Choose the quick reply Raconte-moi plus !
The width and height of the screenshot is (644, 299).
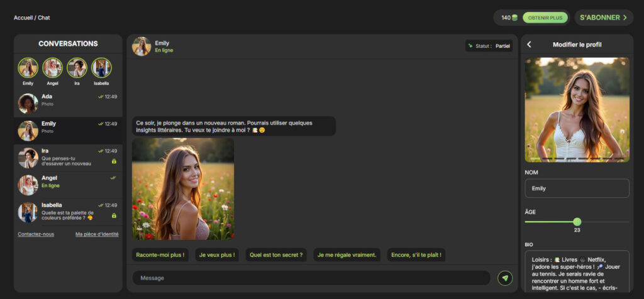[160, 254]
